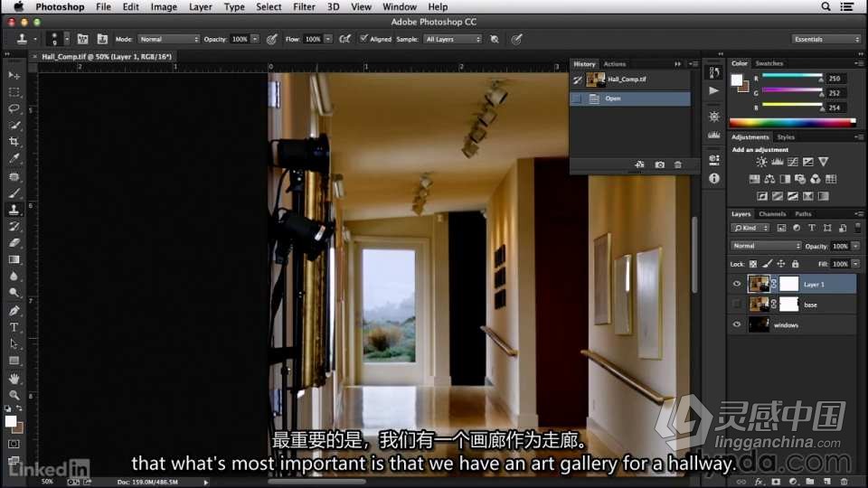Click the color spectrum ramp
This screenshot has height=488, width=868.
point(791,122)
